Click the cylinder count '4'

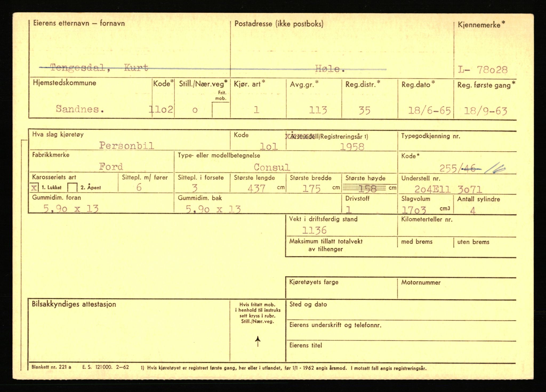click(473, 211)
